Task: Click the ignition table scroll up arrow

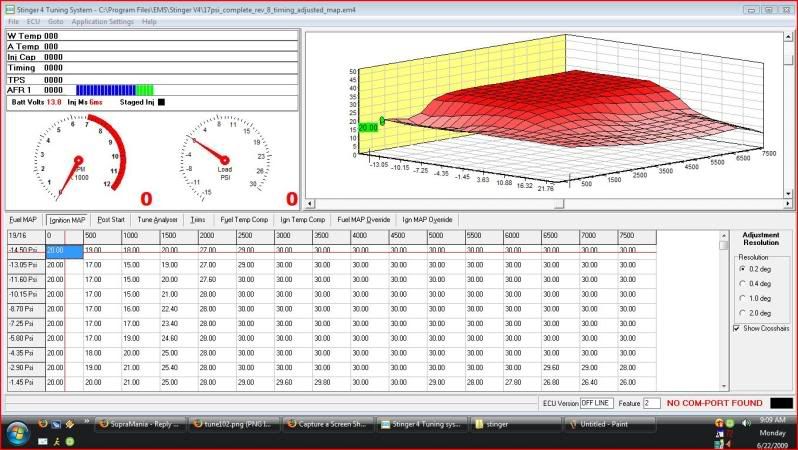Action: (x=724, y=235)
